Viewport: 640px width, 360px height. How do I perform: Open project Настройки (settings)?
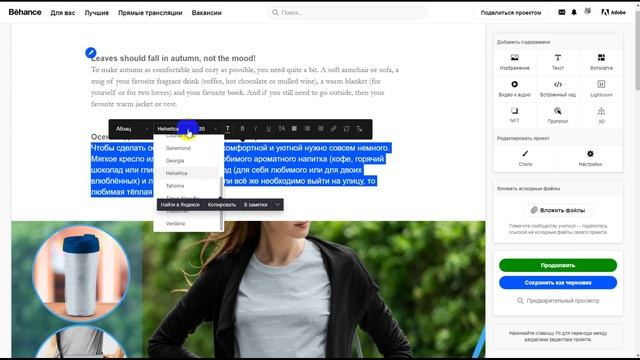(x=590, y=158)
